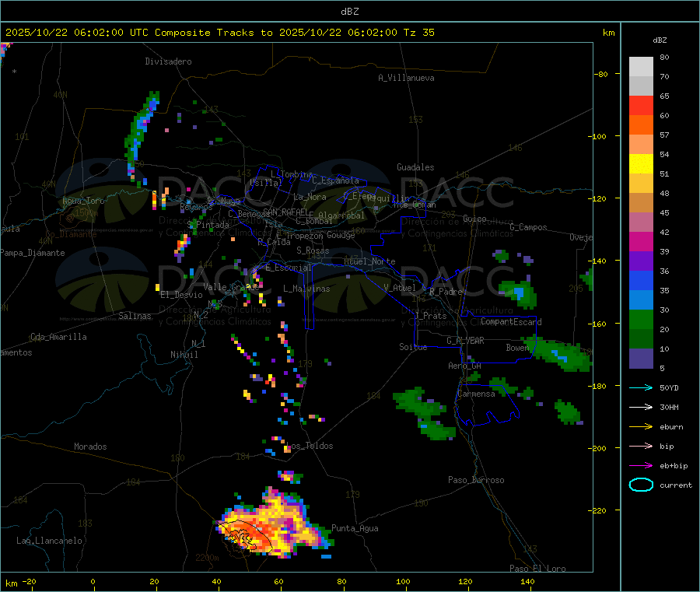The height and width of the screenshot is (592, 700).
Task: Click the white 30HM arrow in legend
Action: click(x=641, y=407)
